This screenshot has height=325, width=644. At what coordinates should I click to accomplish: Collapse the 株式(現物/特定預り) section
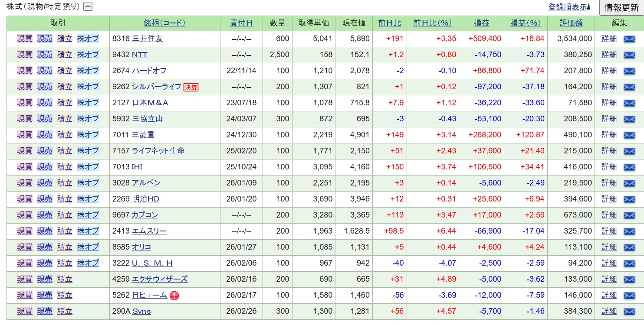point(88,6)
